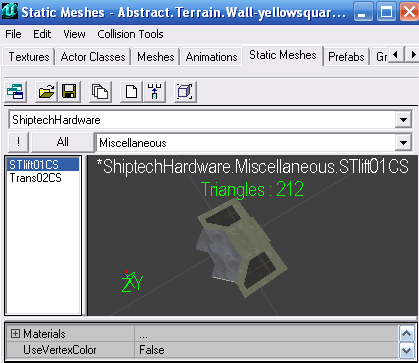The image size is (419, 363).
Task: Click the stacked-pages copy icon in the toolbar
Action: (x=100, y=91)
